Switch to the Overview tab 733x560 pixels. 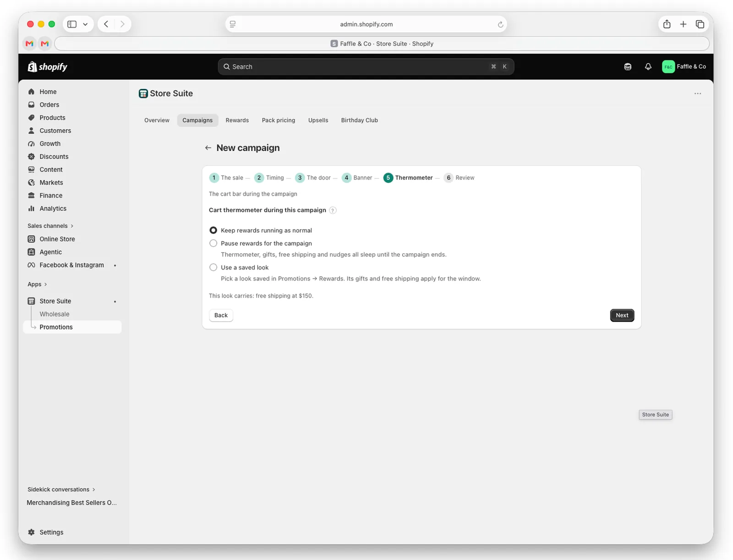pos(157,121)
